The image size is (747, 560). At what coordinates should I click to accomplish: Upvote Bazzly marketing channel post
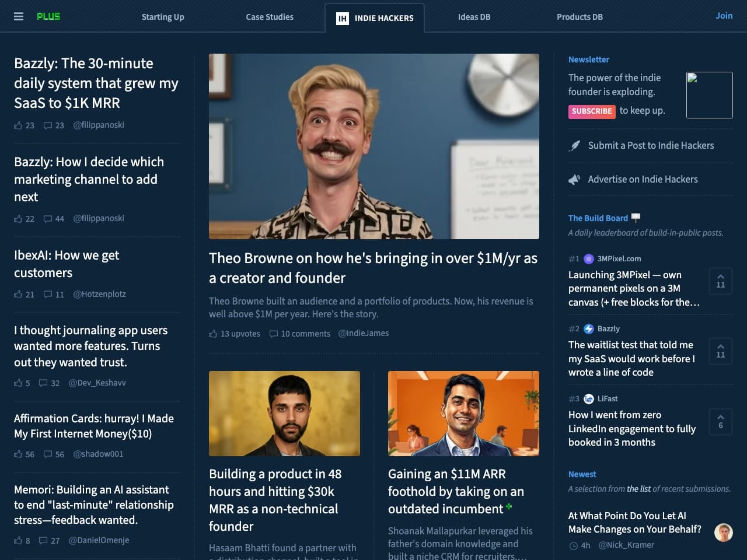[18, 219]
